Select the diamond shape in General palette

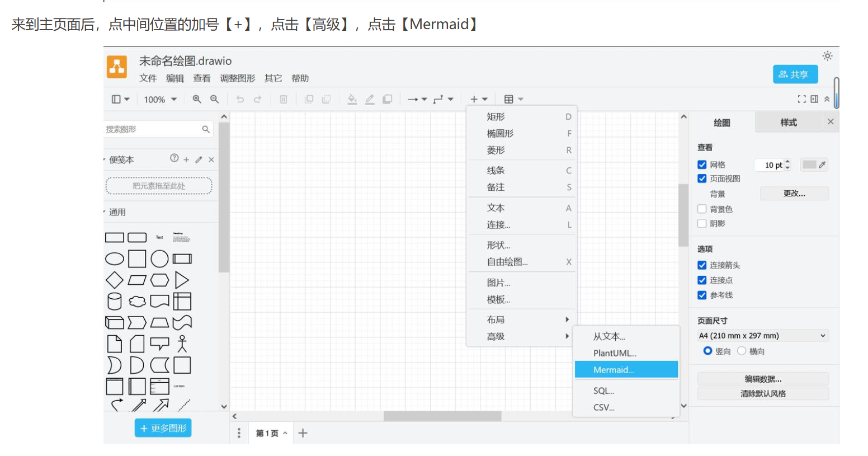[115, 280]
